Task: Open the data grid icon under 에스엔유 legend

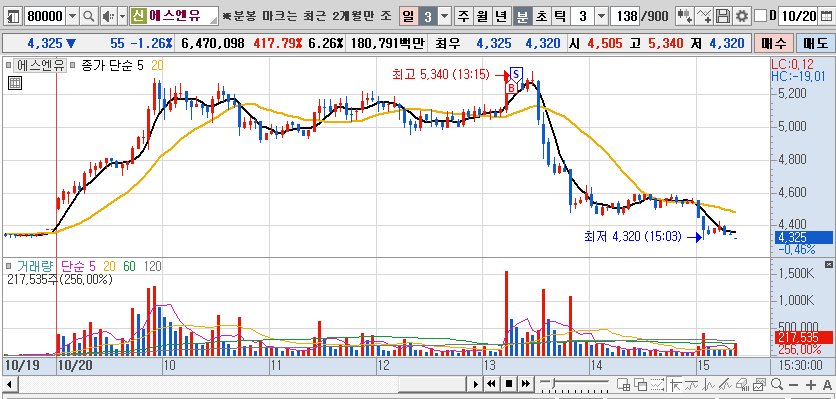Action: 15,83
